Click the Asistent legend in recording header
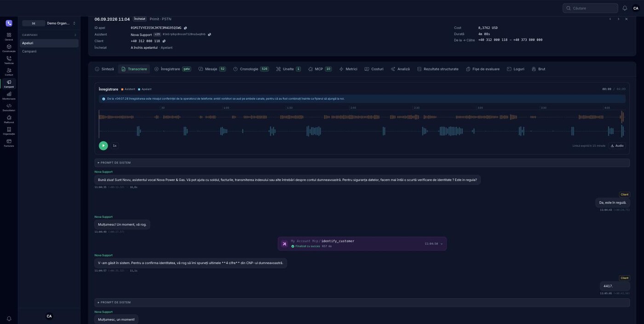This screenshot has width=644, height=324. click(x=128, y=89)
